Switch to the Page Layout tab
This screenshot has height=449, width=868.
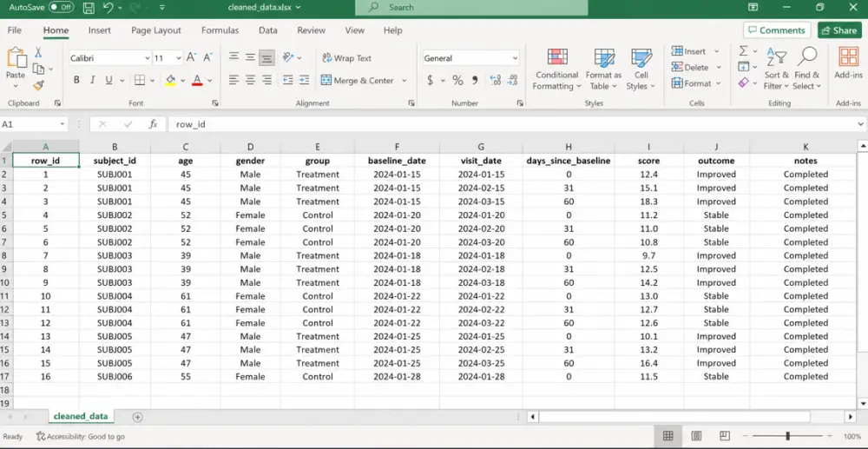tap(156, 30)
